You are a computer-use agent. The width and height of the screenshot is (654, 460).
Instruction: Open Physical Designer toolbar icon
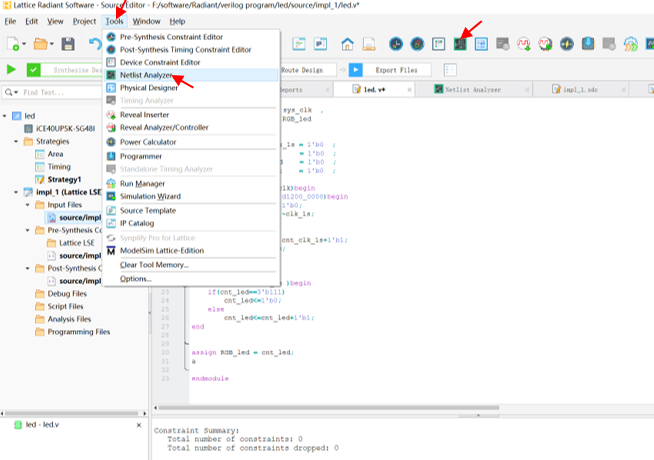click(x=481, y=44)
